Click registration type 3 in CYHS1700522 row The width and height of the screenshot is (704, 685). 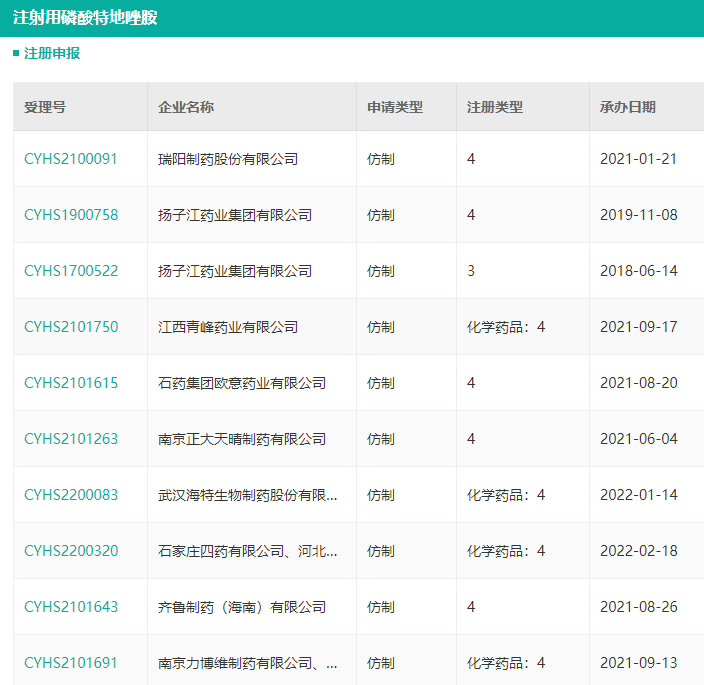pyautogui.click(x=471, y=271)
